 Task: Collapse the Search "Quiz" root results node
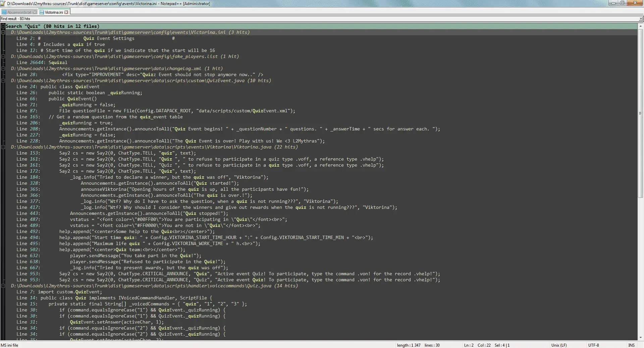(x=3, y=26)
